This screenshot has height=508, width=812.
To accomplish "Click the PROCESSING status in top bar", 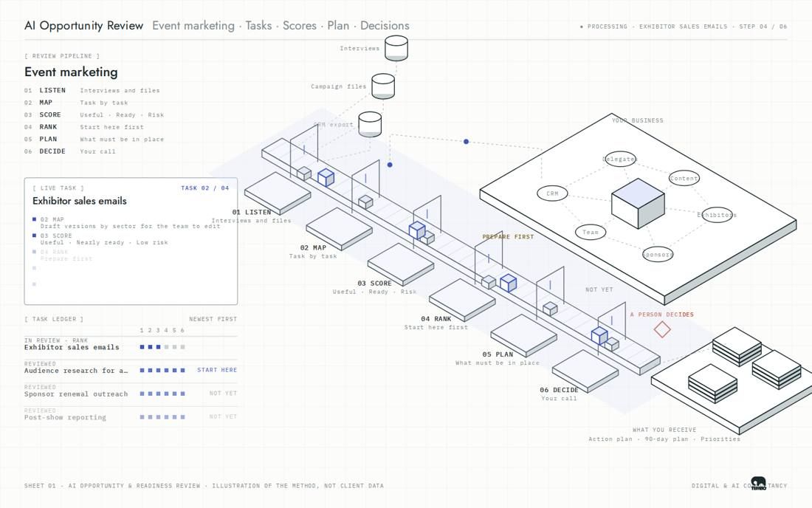I will [603, 26].
